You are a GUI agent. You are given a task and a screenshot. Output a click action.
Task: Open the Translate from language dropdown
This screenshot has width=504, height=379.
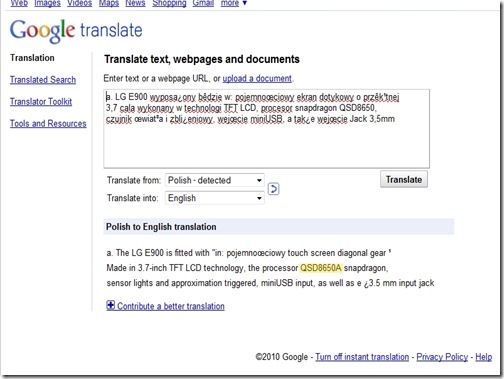click(215, 180)
